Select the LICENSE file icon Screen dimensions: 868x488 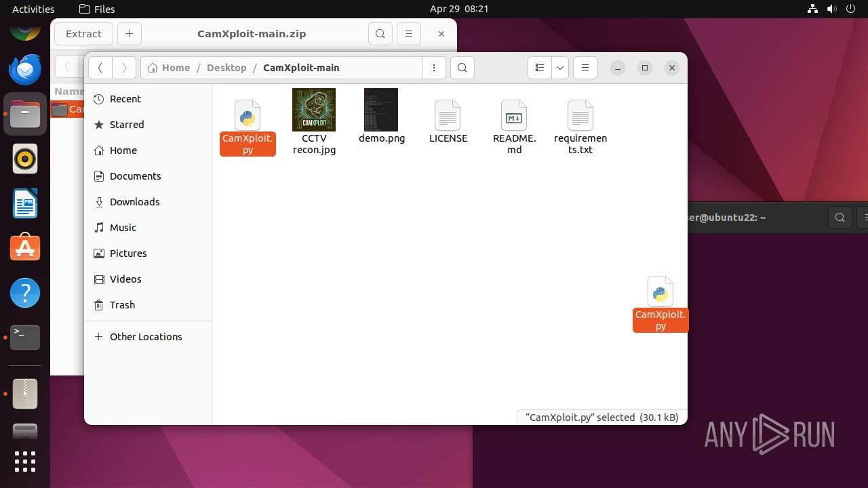(x=448, y=115)
